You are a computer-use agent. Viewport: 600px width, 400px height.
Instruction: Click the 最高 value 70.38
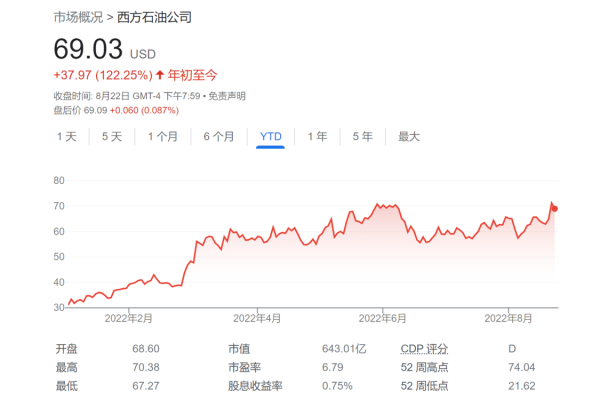pyautogui.click(x=146, y=367)
